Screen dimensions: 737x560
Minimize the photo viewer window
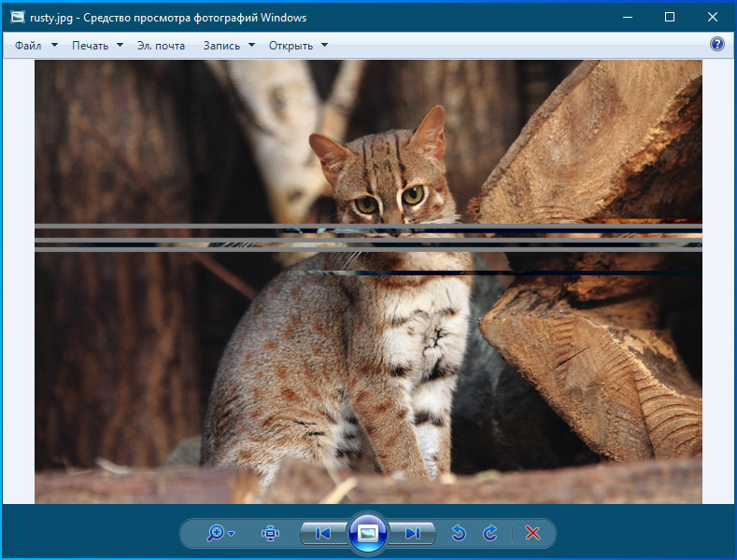pos(628,18)
